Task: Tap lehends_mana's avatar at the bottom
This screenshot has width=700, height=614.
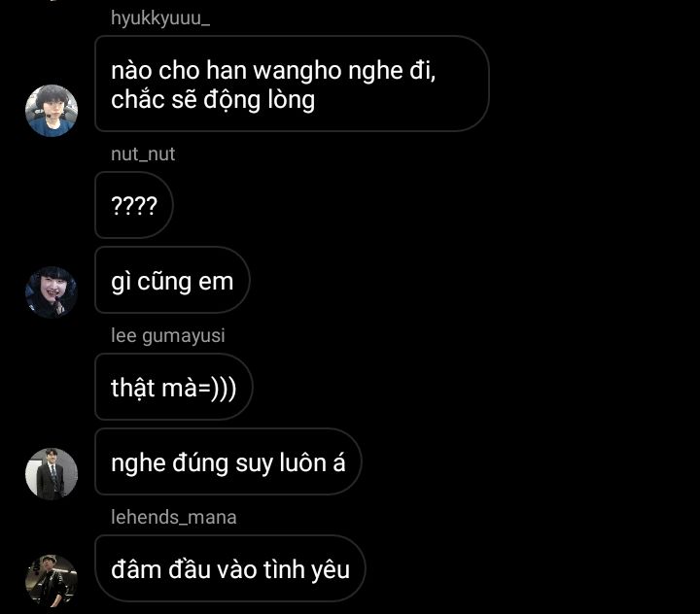Action: pyautogui.click(x=52, y=581)
